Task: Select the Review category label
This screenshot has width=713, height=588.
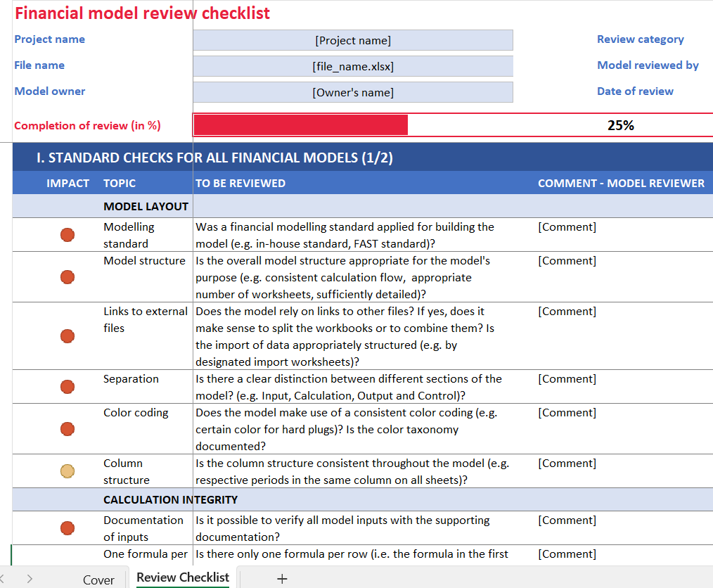Action: click(x=641, y=39)
